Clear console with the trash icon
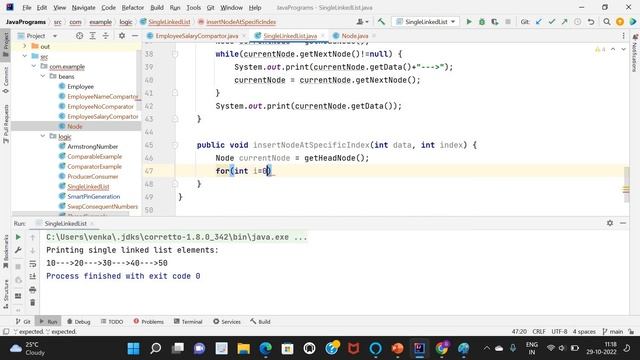The image size is (640, 360). click(x=33, y=302)
